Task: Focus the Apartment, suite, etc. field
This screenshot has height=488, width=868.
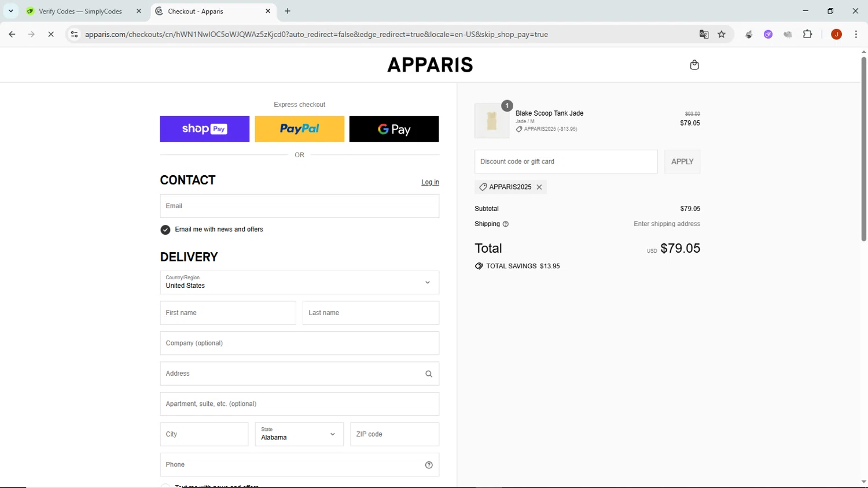Action: [300, 404]
